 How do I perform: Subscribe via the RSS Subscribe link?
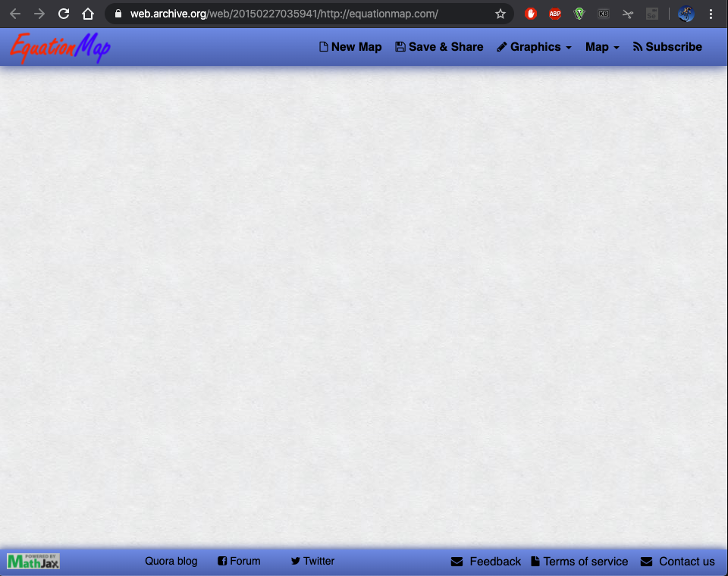[x=667, y=47]
